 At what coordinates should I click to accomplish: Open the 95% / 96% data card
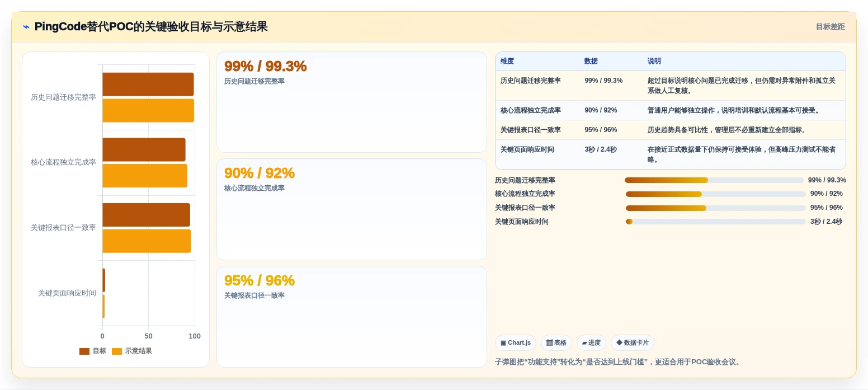[352, 317]
